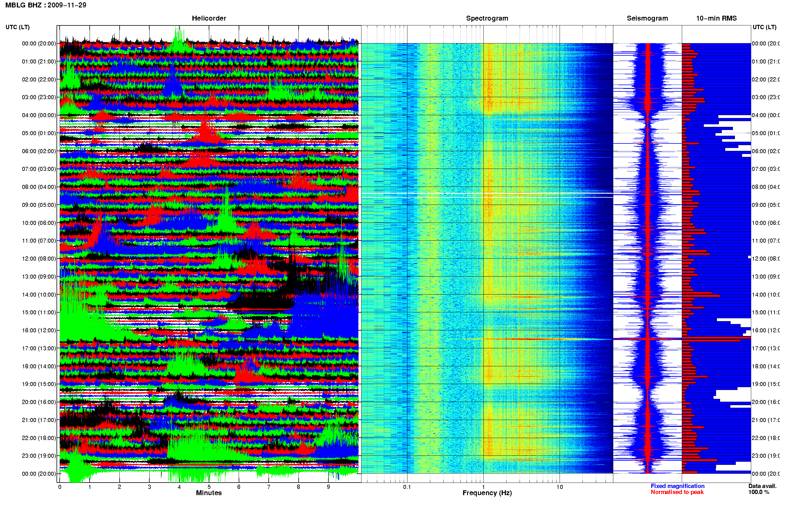Click the '10' frequency tick label
Viewport: 812px width, 508px height.
click(560, 487)
